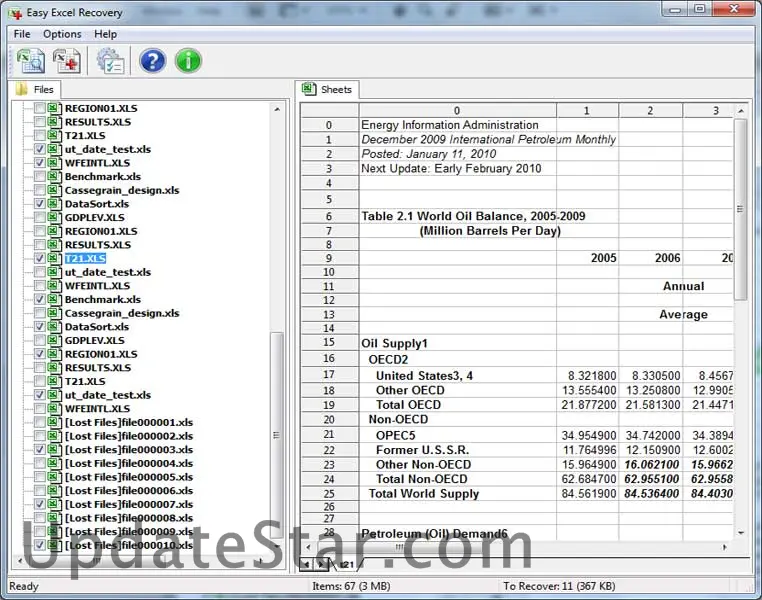Open the options gear checklist toolbar icon
The height and width of the screenshot is (600, 762).
click(110, 61)
